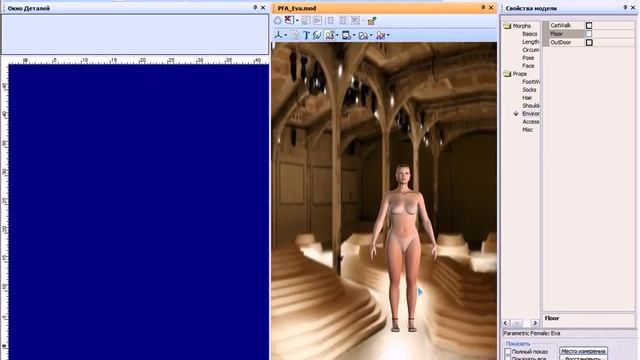This screenshot has width=640, height=360.
Task: Click the first faded icon in the 3D window's top toolbar row
Action: [x=278, y=20]
